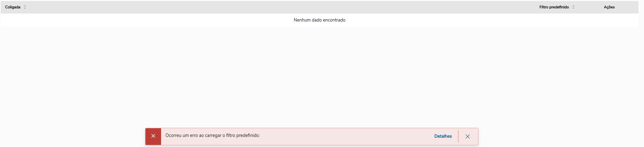Viewport: 644px width, 147px height.
Task: Sort the table by the Coligada header
Action: click(x=13, y=7)
